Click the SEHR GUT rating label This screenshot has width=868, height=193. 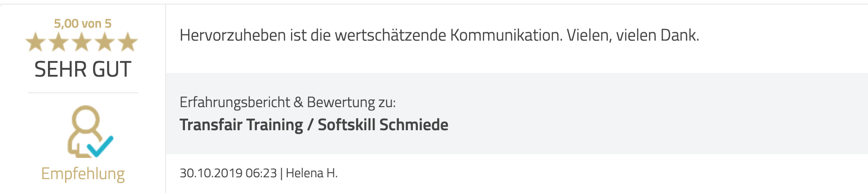click(83, 69)
